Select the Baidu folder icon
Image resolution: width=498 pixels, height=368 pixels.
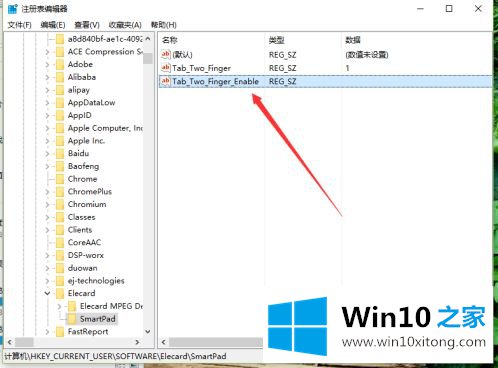[x=60, y=154]
